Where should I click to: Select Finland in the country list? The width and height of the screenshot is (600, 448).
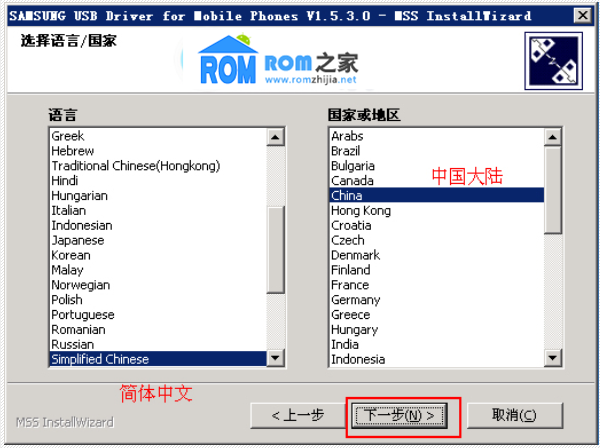[437, 270]
